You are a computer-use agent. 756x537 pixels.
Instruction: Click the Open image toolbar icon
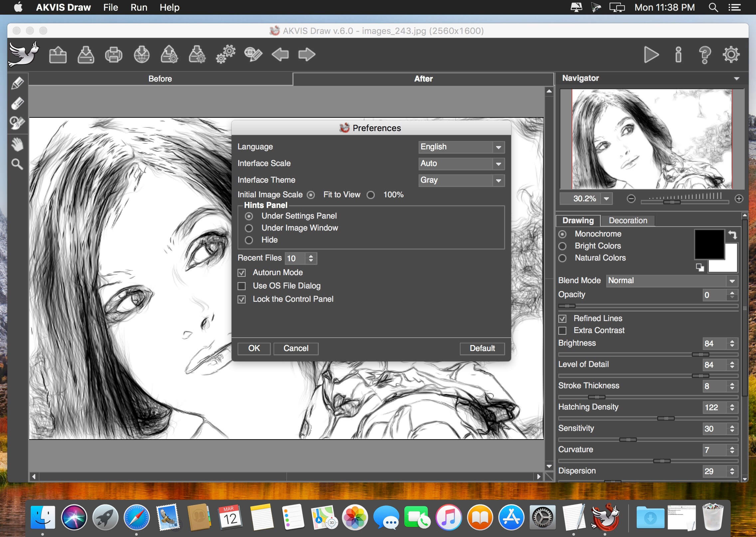click(x=58, y=55)
